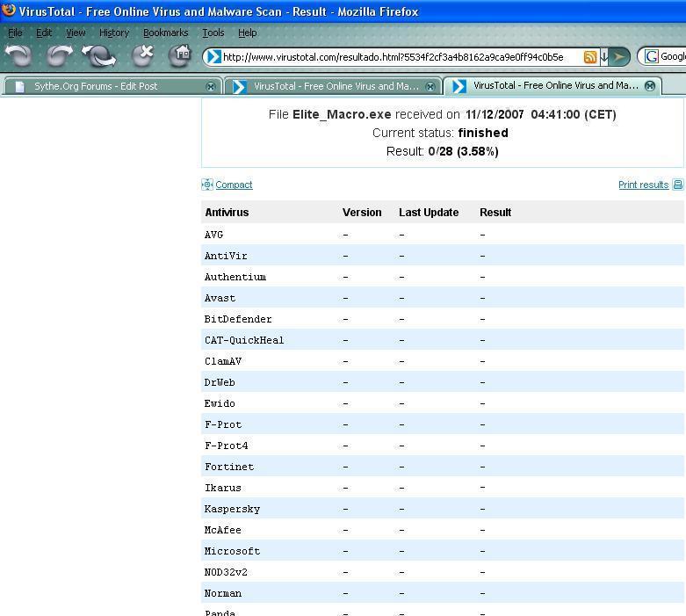Select the Norman row name
686x616 pixels.
pos(223,593)
